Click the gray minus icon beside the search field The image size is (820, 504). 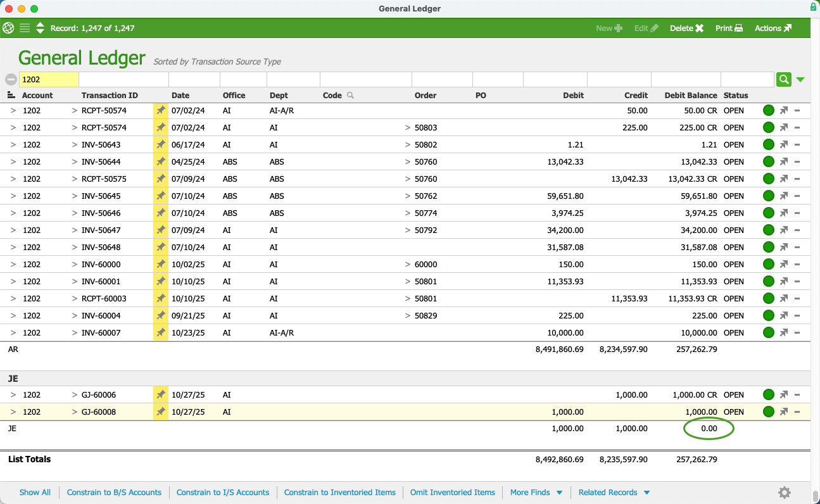pos(11,80)
